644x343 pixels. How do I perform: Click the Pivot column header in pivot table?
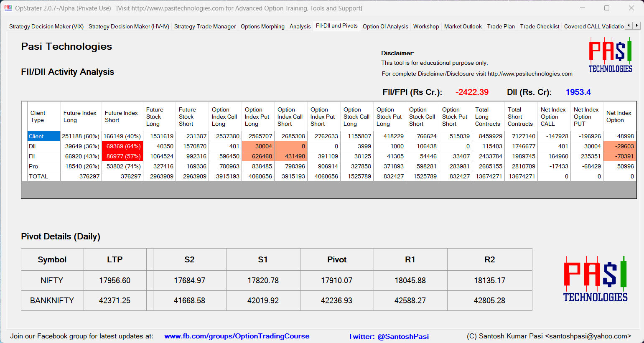[x=337, y=259]
